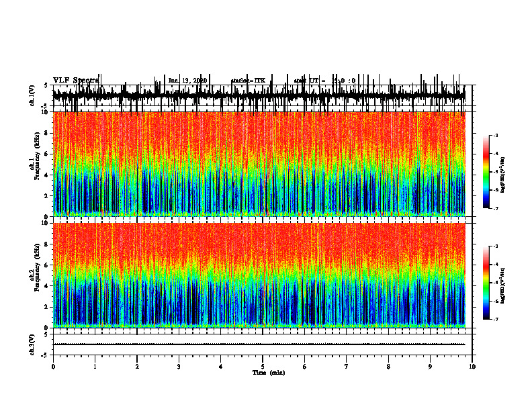532x411 pixels.
Task: Click the '1' tick on the Time axis
Action: pyautogui.click(x=95, y=367)
